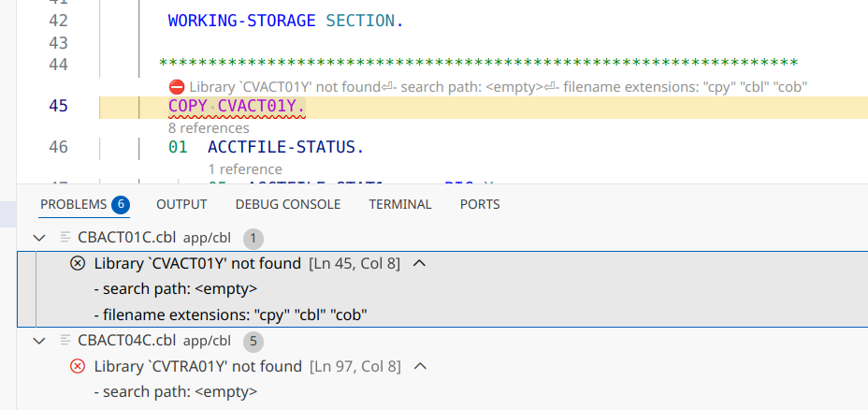The width and height of the screenshot is (868, 410).
Task: Collapse the CBACT04C.cbl problems group
Action: point(39,340)
